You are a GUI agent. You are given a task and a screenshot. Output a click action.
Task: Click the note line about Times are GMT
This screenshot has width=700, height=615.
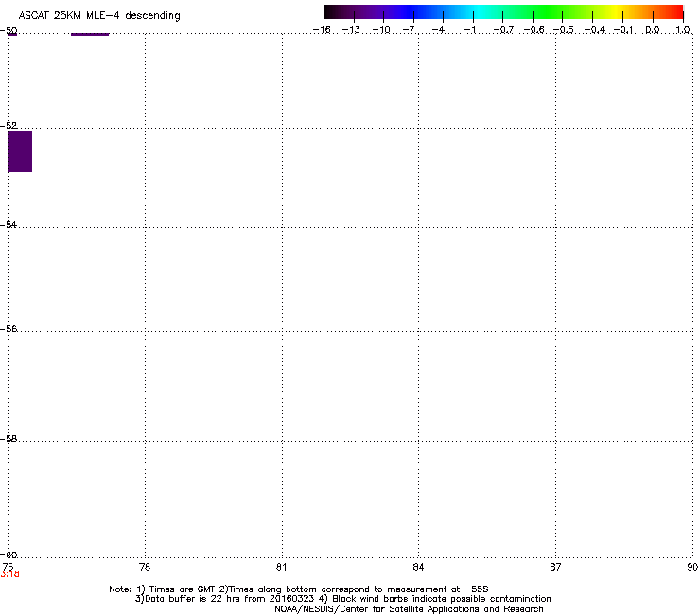tap(299, 589)
